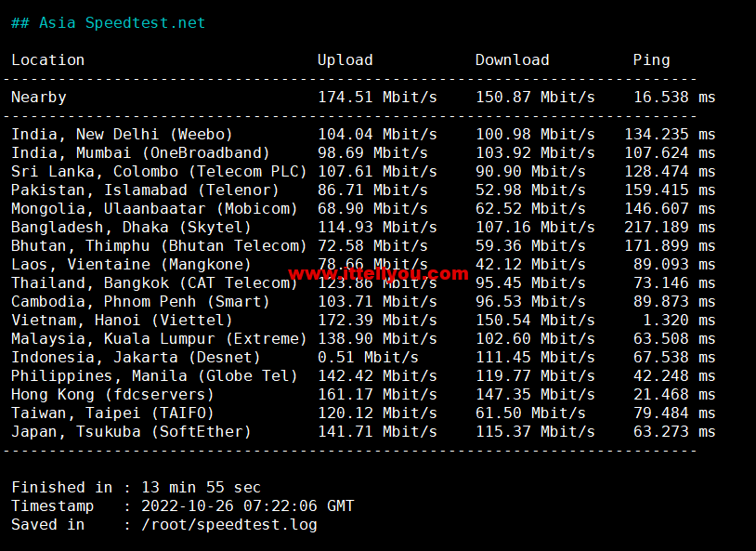Image resolution: width=756 pixels, height=551 pixels.
Task: Click 'Finished in : 13 min 55 sec' line
Action: [x=136, y=488]
